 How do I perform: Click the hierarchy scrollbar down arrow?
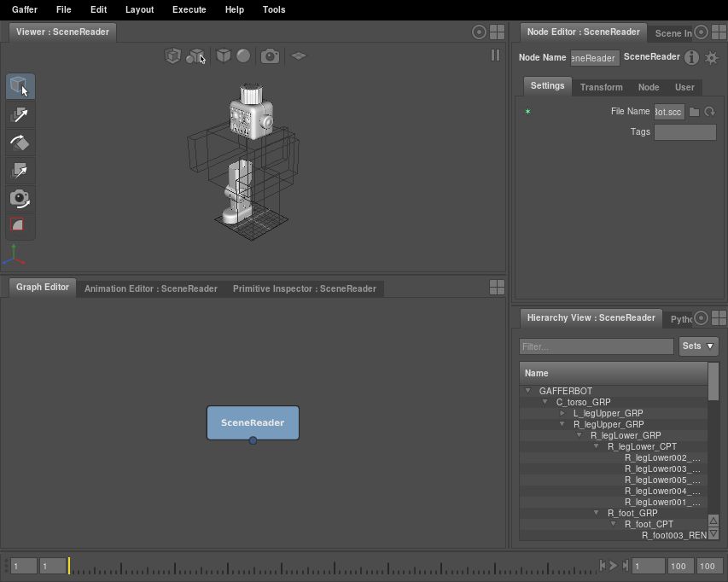713,533
